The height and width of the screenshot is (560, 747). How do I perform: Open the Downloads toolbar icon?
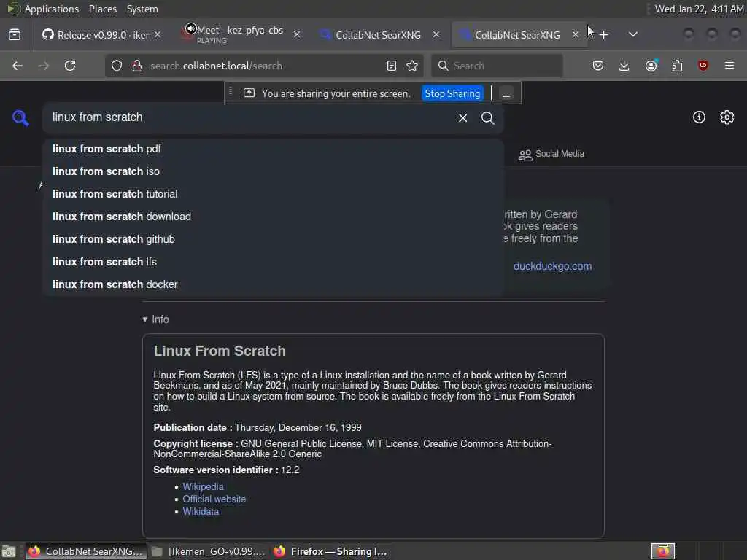[624, 66]
